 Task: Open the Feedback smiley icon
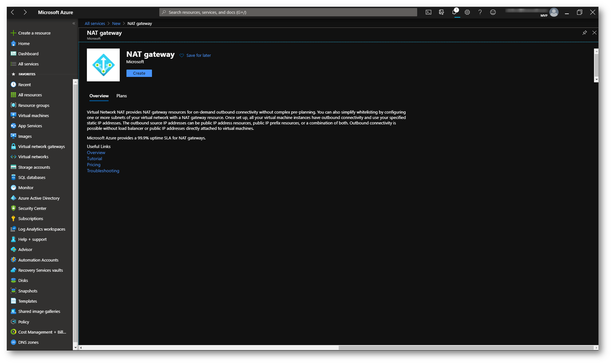[x=493, y=12]
